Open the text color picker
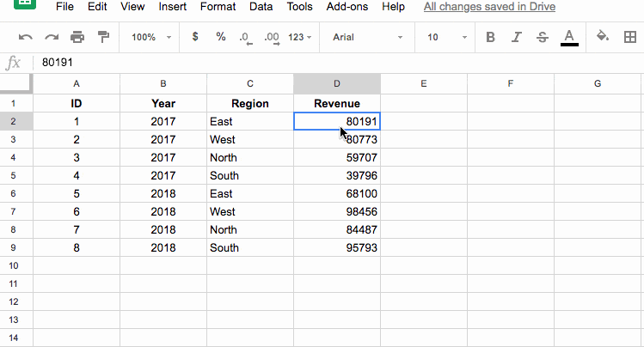 click(569, 38)
